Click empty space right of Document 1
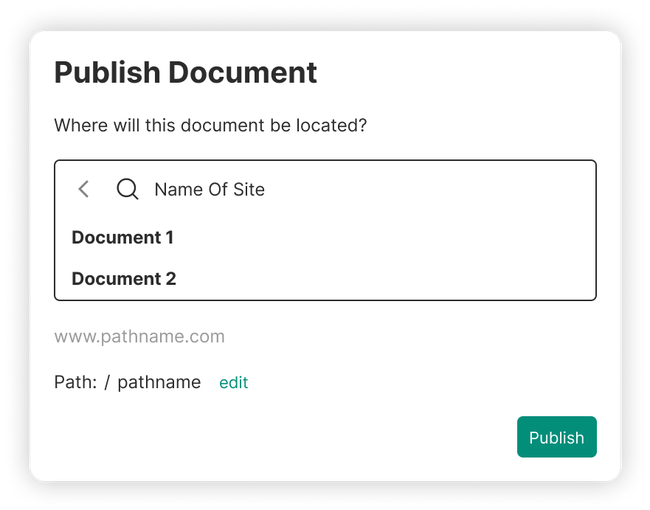 [x=400, y=237]
